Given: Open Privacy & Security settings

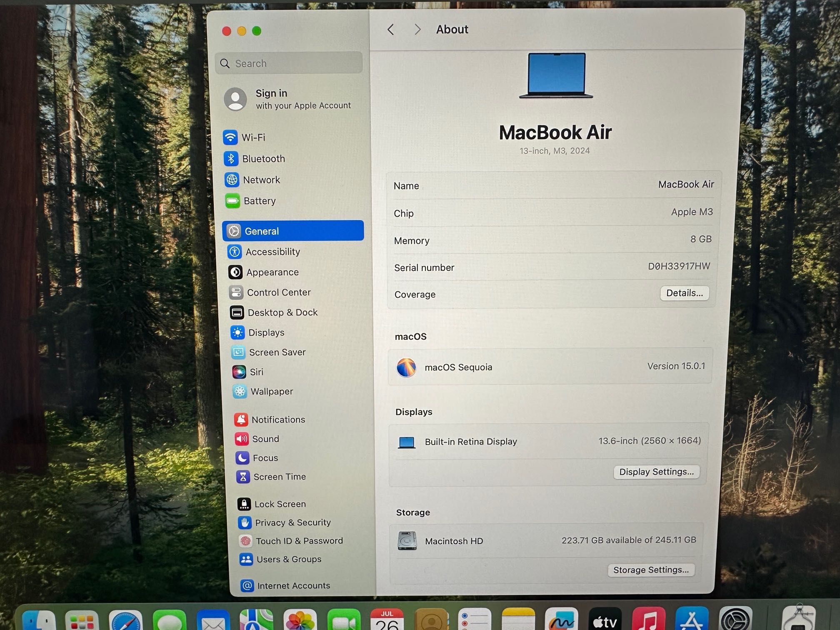Looking at the screenshot, I should coord(285,522).
